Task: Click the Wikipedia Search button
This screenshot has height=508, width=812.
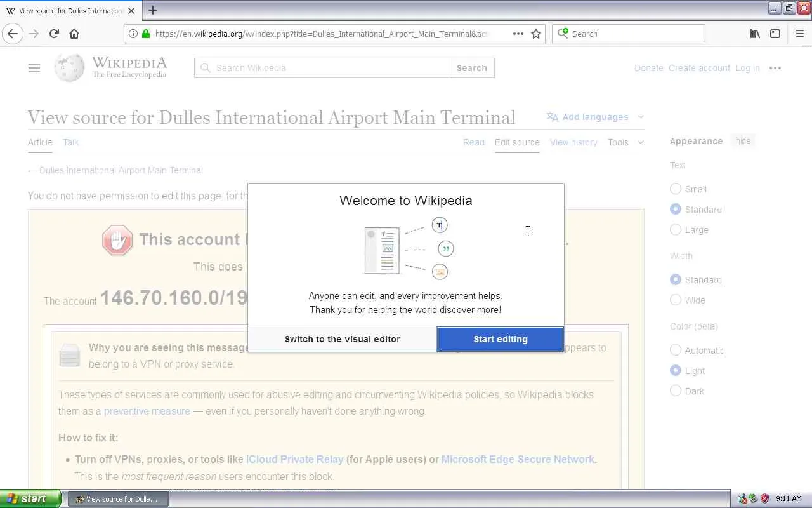Action: click(471, 68)
